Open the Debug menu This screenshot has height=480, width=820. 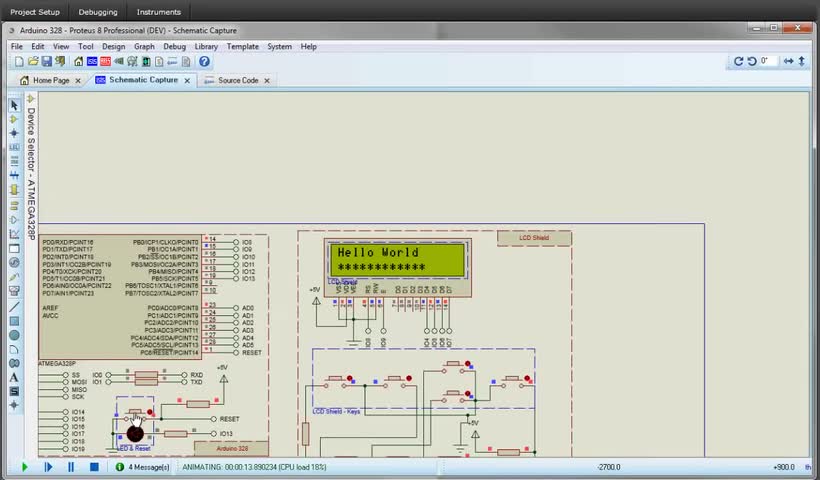click(x=174, y=46)
